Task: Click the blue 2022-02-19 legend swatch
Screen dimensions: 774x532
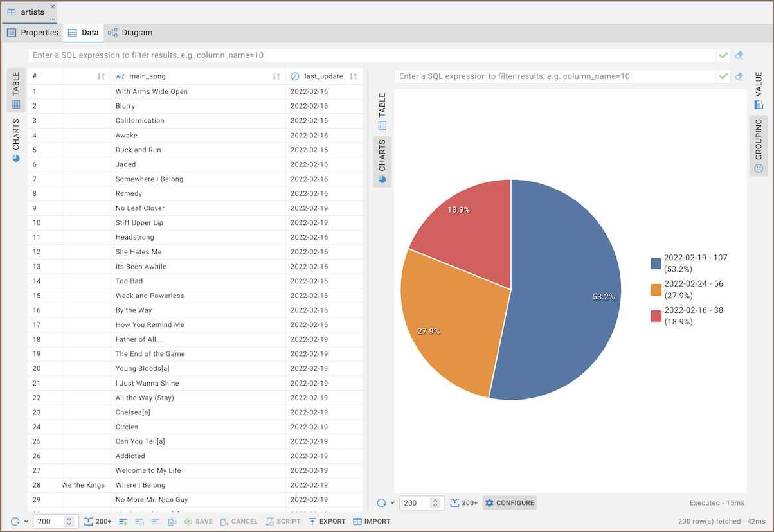Action: click(656, 263)
